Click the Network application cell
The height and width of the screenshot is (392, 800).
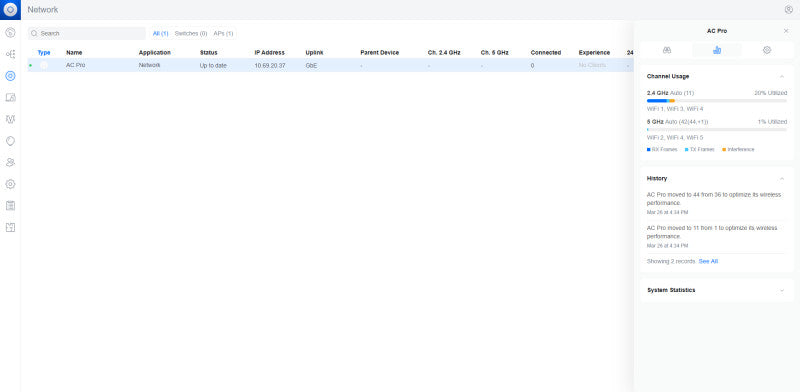[149, 65]
